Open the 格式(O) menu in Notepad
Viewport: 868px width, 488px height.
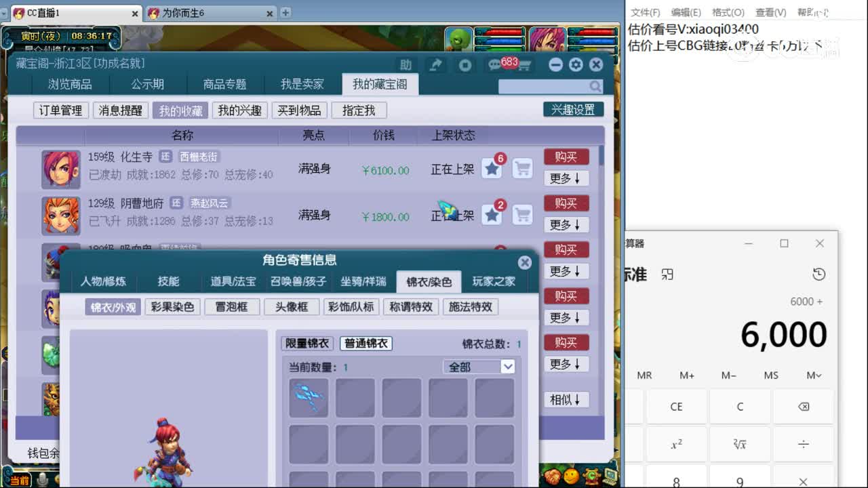(x=728, y=12)
